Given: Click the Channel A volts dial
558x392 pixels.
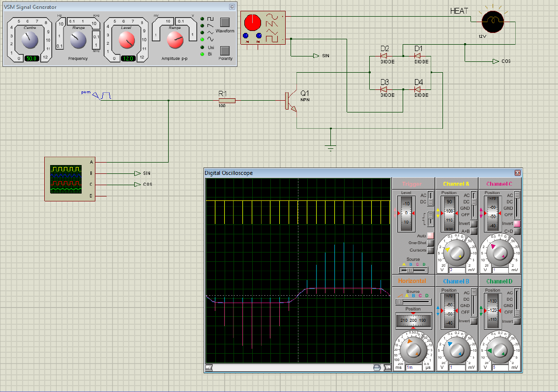Looking at the screenshot, I should point(457,252).
